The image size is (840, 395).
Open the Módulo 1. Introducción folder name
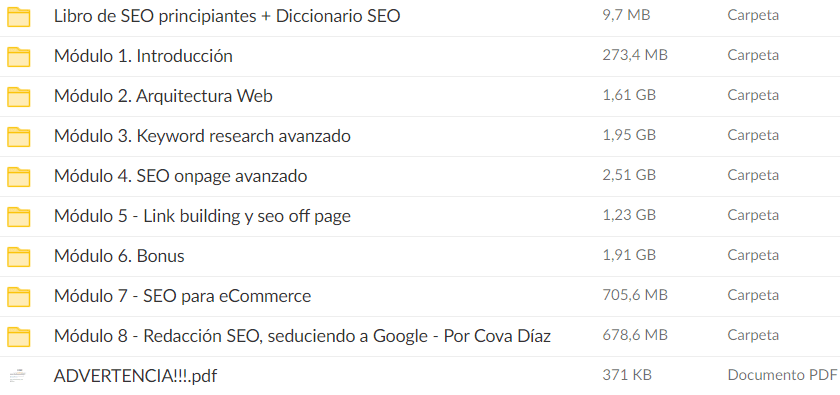click(143, 56)
